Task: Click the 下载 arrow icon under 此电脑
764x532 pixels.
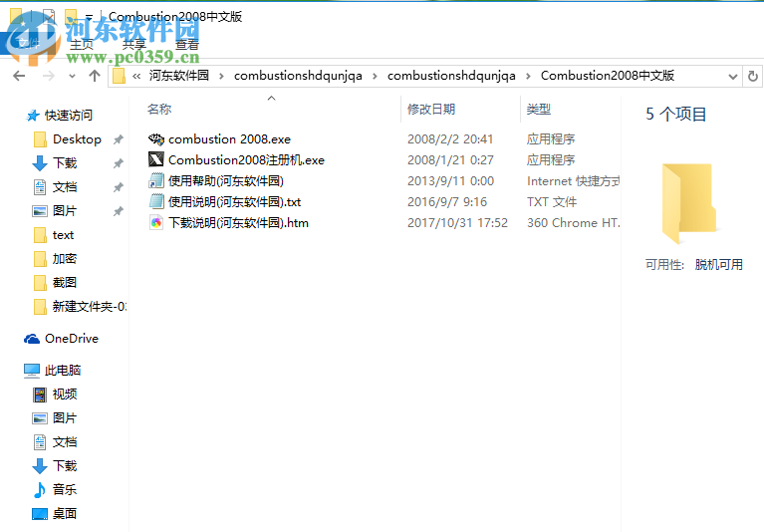Action: point(40,466)
